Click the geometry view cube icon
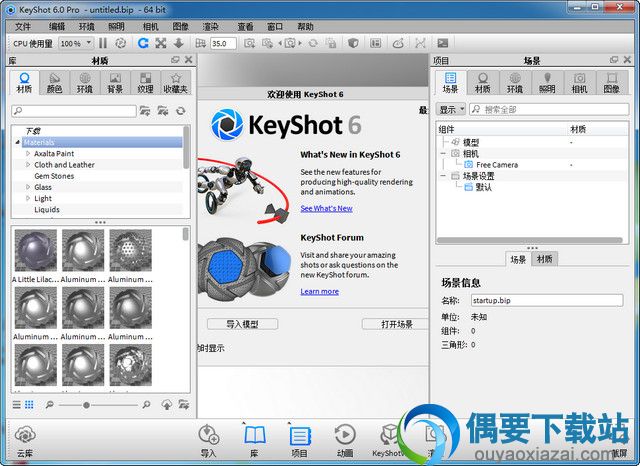Viewport: 640px width, 466px height. (x=353, y=43)
